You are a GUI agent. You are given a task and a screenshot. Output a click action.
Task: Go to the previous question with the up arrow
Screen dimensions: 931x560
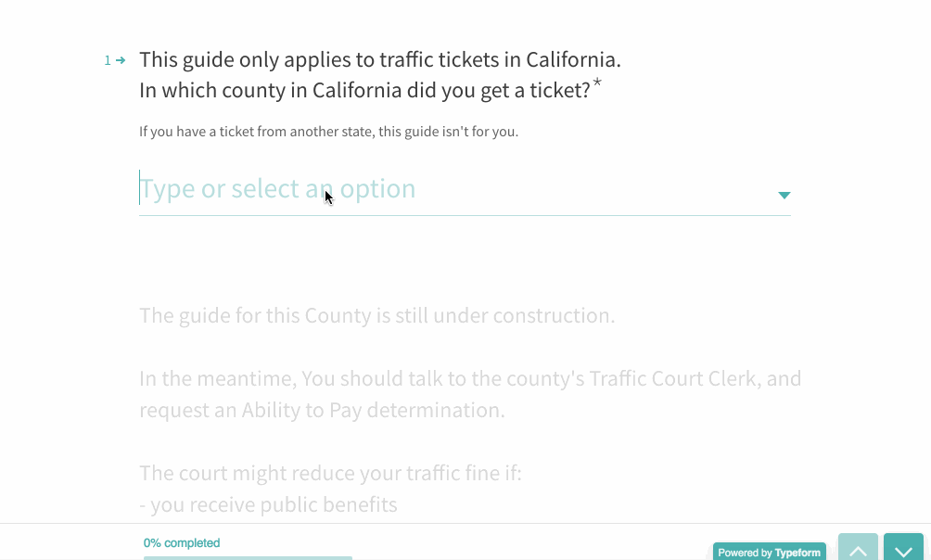tap(858, 549)
